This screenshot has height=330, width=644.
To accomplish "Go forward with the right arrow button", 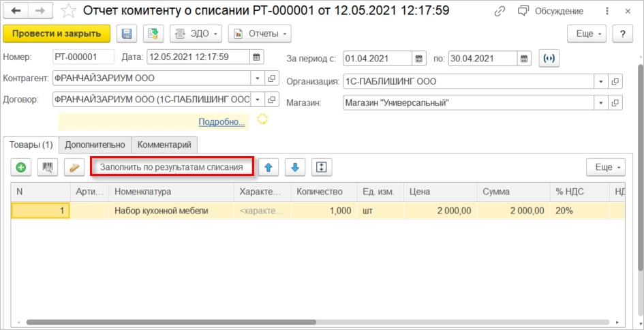I will pos(41,11).
